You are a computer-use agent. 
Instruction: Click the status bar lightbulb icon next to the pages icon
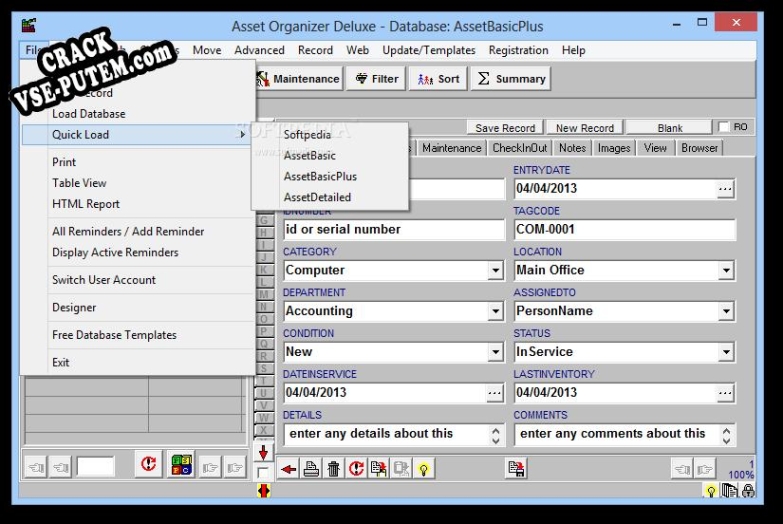pyautogui.click(x=710, y=491)
